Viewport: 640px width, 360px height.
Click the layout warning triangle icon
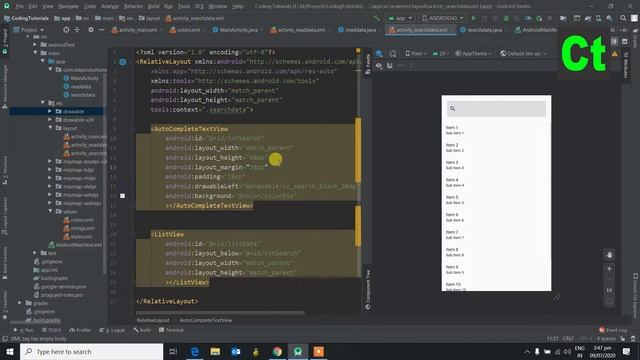point(615,53)
